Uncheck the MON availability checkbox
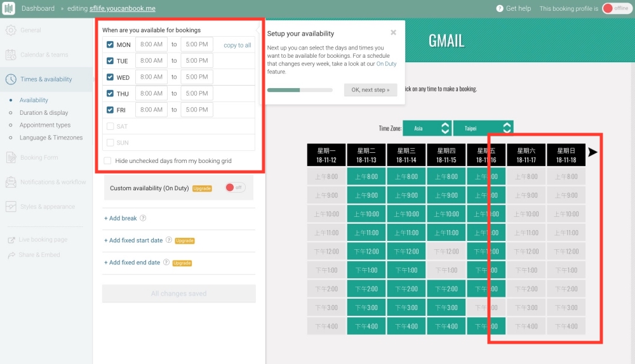Viewport: 635px width, 364px height. (x=110, y=44)
